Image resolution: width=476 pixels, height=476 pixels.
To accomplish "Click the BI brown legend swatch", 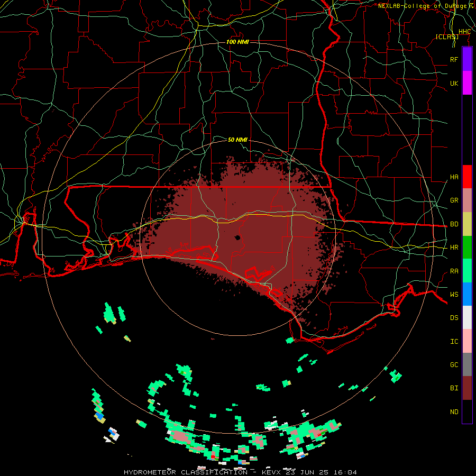I will coord(467,388).
